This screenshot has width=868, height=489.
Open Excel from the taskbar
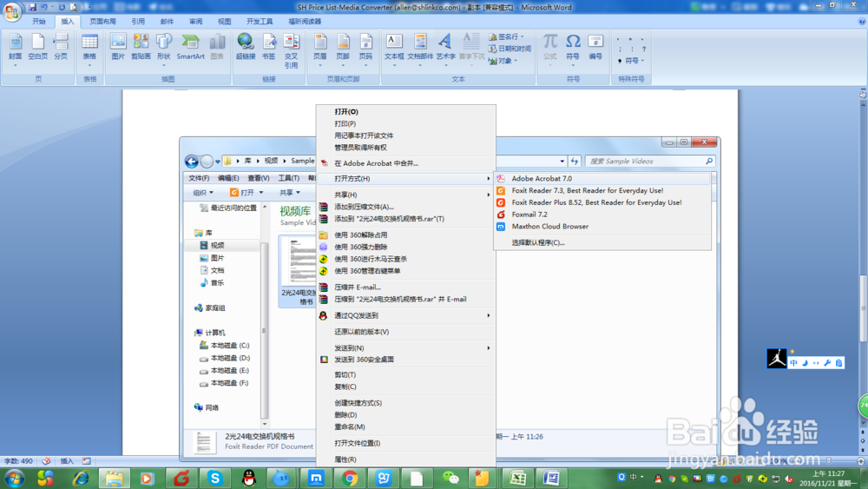click(x=517, y=478)
